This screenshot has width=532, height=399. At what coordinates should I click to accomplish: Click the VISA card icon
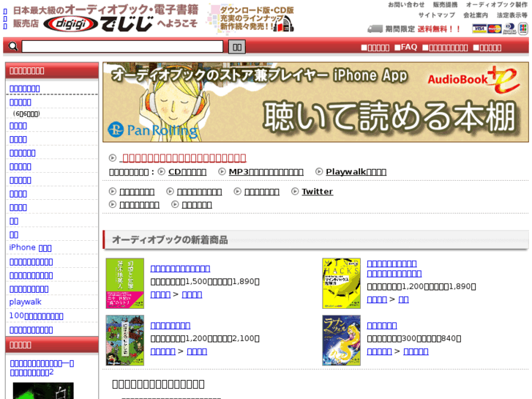479,29
